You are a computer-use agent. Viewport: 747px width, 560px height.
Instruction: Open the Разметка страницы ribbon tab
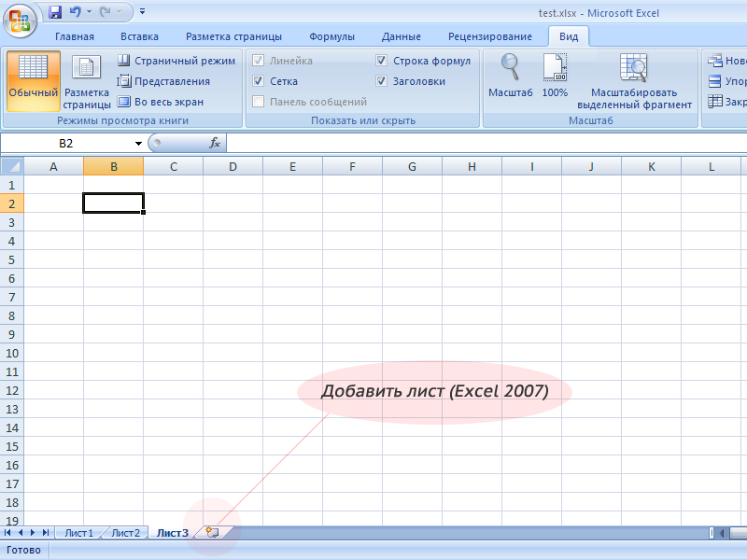tap(233, 36)
